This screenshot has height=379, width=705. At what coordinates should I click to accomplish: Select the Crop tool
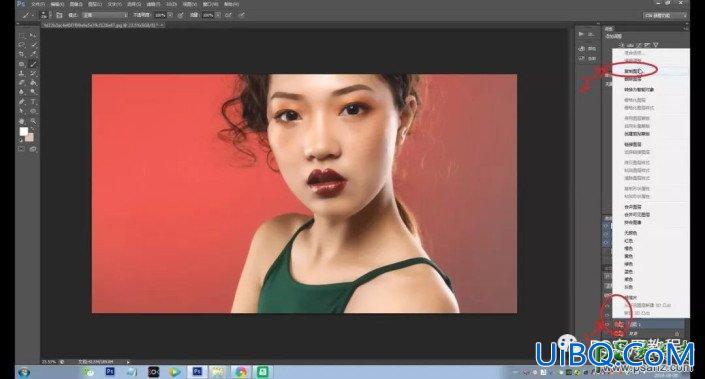click(22, 54)
